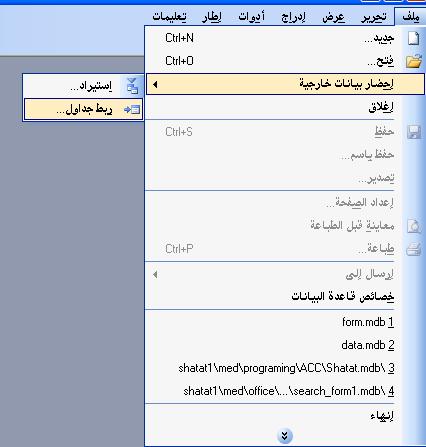This screenshot has height=447, width=426.
Task: Click the New document icon
Action: 414,38
